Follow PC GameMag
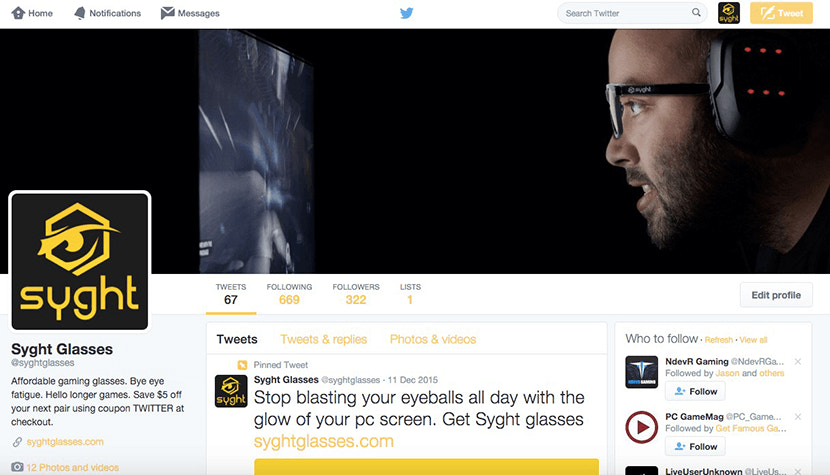The image size is (830, 475). click(x=695, y=446)
